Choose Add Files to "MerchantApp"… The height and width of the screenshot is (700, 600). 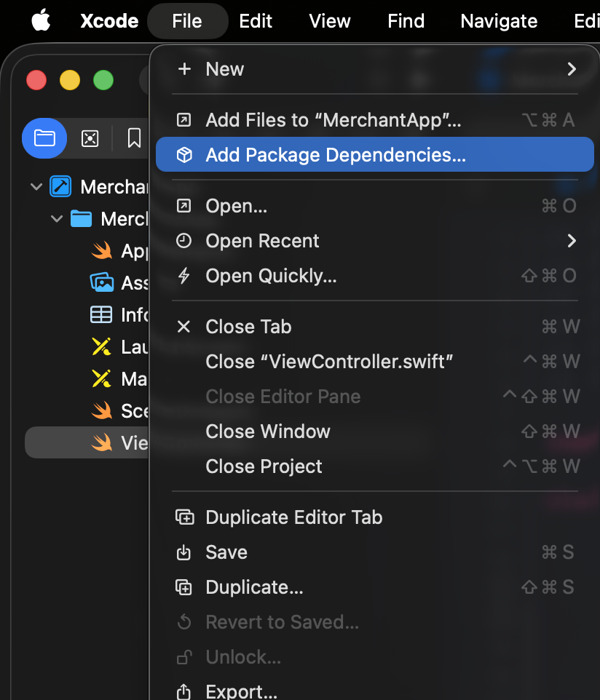[x=375, y=120]
